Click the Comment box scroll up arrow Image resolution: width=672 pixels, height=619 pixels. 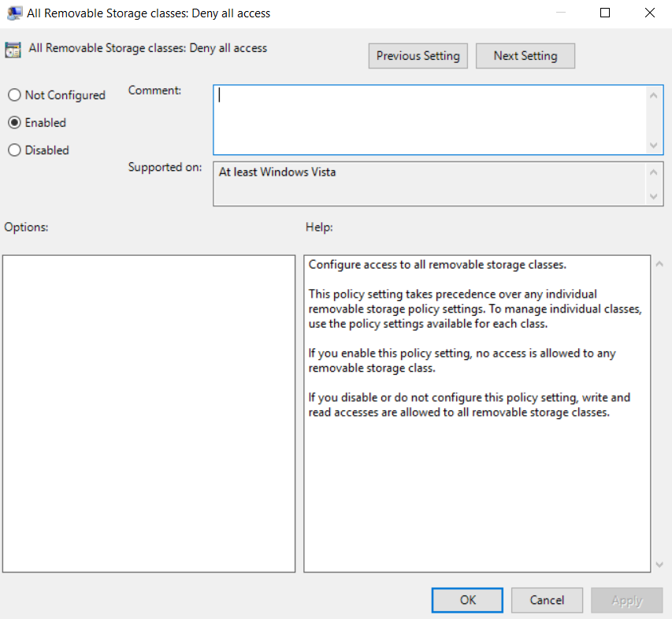[654, 95]
